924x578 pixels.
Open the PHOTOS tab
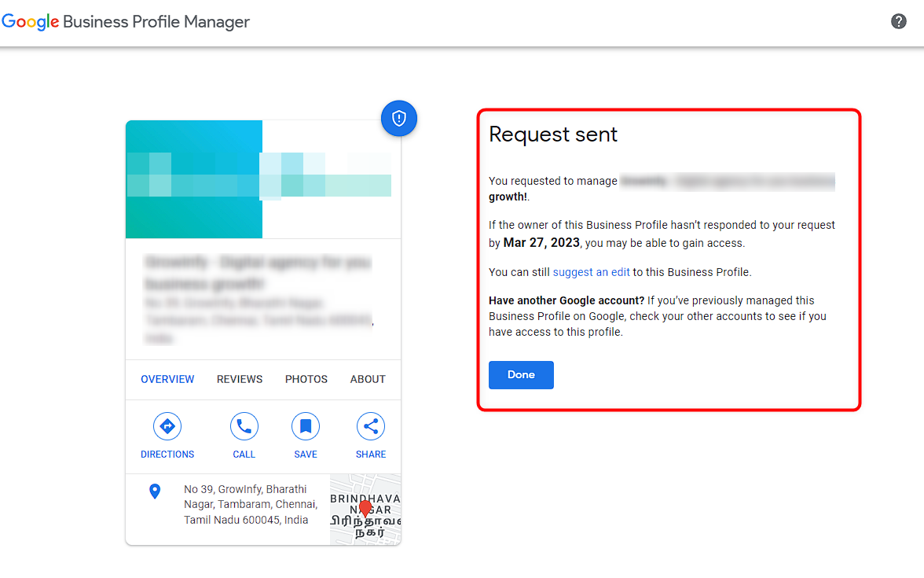click(306, 379)
